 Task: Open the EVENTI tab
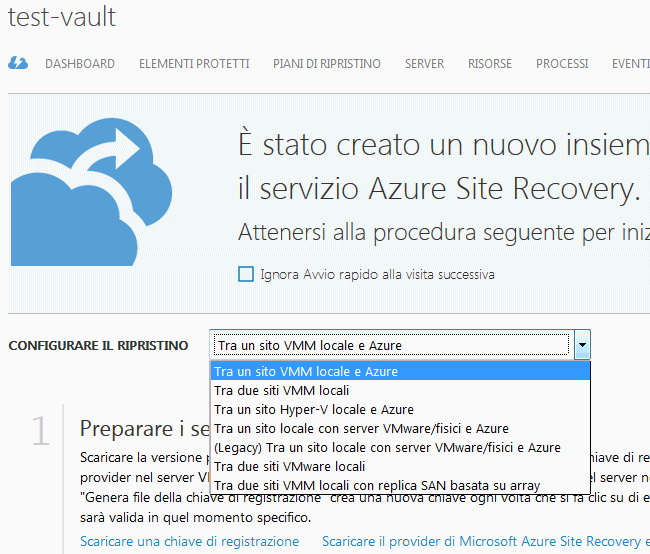[631, 63]
